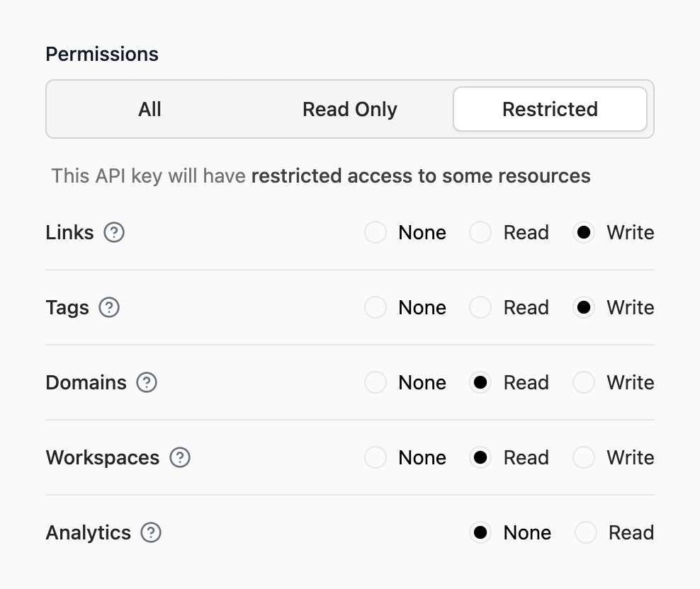Set Links permission to None
Viewport: 700px width, 589px height.
click(376, 233)
